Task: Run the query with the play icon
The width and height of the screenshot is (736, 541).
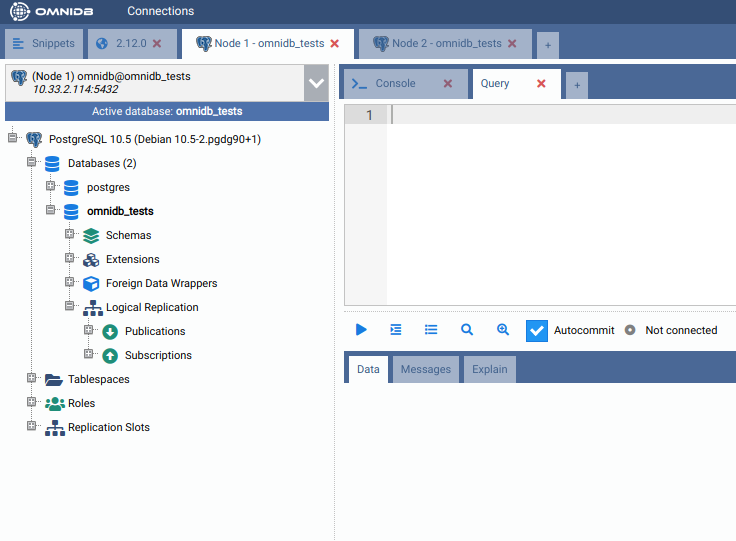Action: [x=362, y=330]
